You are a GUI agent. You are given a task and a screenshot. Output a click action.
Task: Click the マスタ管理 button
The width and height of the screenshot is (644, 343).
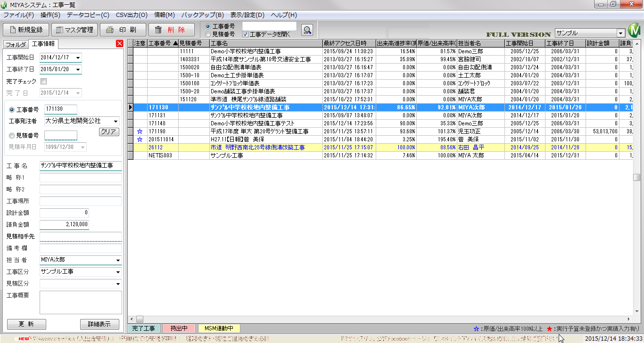click(74, 30)
